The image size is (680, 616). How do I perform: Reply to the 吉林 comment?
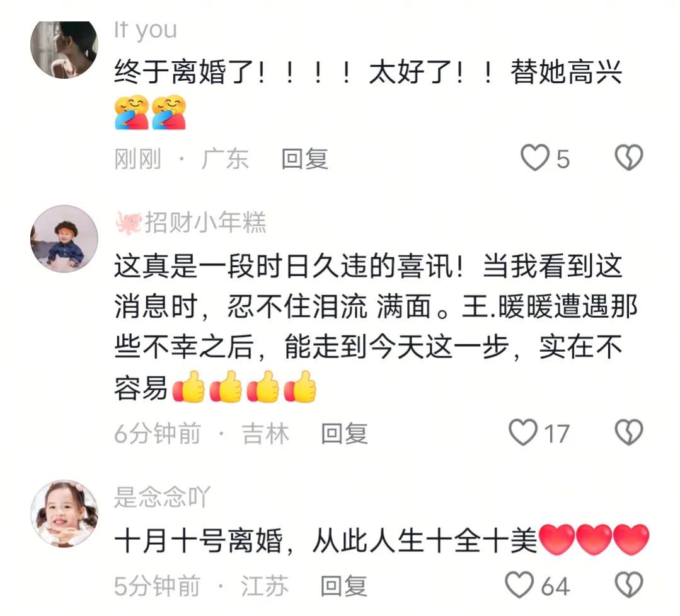tap(344, 433)
